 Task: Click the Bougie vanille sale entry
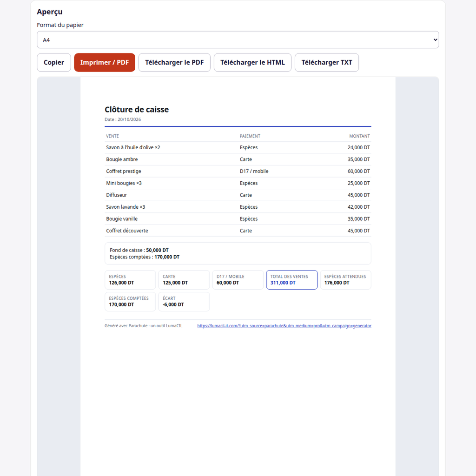click(x=122, y=219)
